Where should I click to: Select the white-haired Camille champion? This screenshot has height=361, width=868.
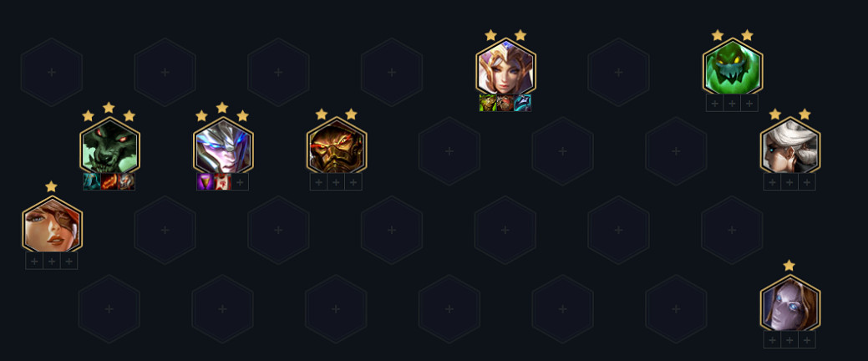pyautogui.click(x=790, y=147)
